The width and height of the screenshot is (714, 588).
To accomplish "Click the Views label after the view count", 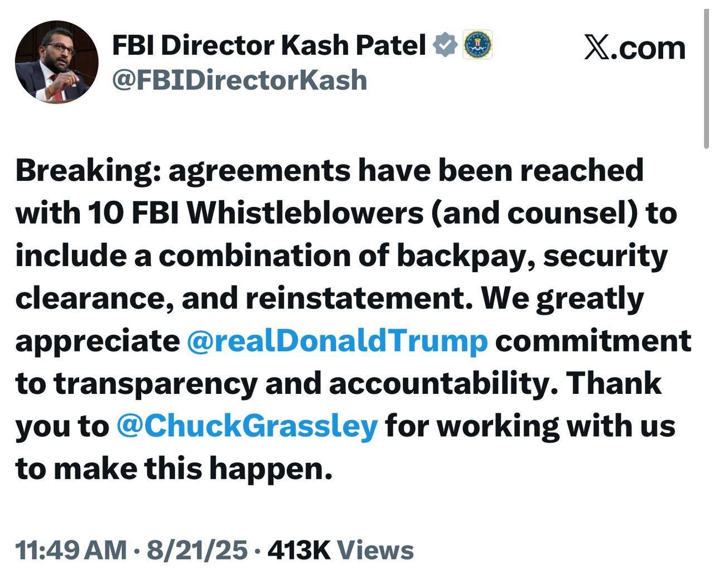I will coord(375,550).
